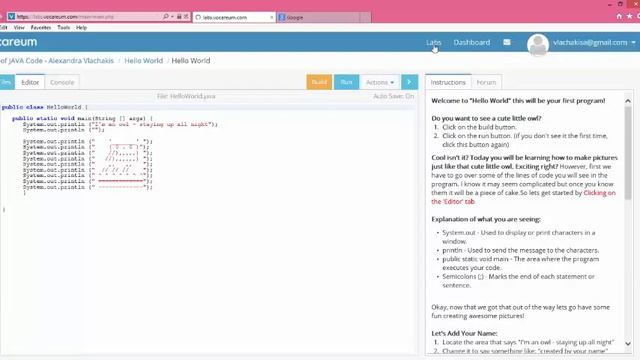The image size is (640, 360).
Task: Click the orange Build button
Action: (x=319, y=82)
